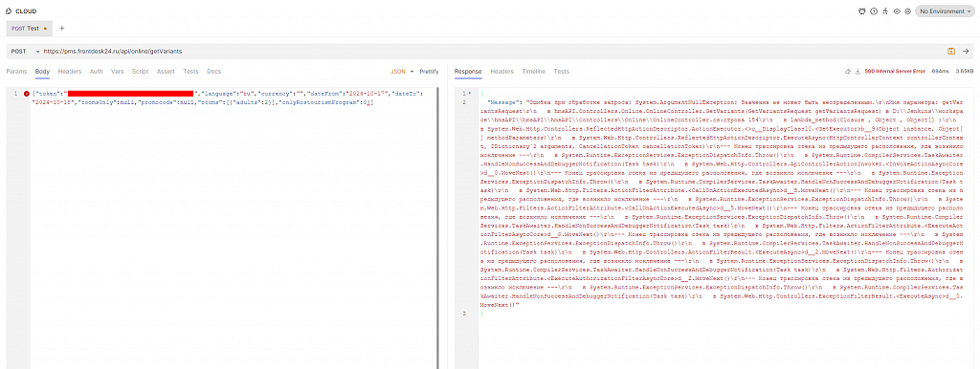
Task: Open the Vars tab
Action: [x=118, y=71]
